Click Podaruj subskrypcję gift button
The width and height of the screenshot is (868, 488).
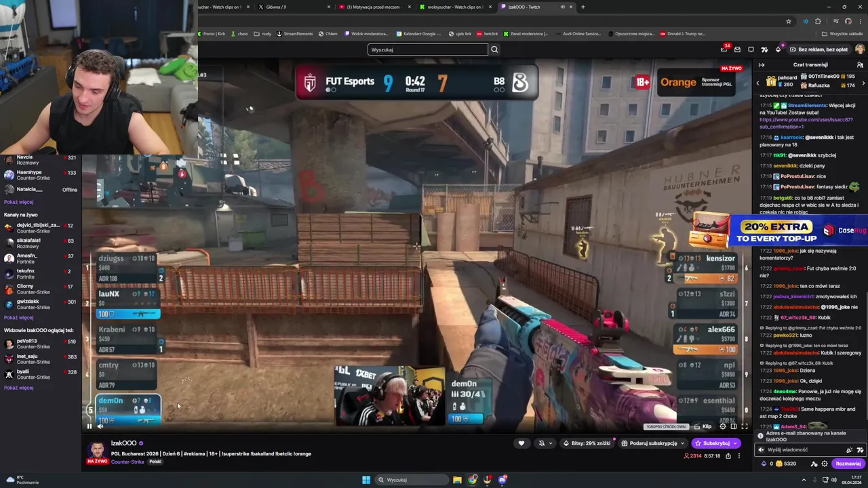pos(649,443)
